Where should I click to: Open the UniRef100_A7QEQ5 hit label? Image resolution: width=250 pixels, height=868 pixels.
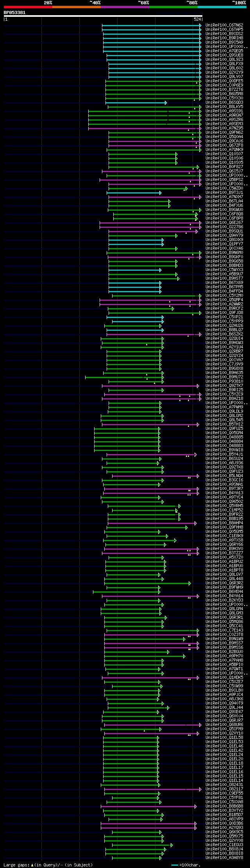pyautogui.click(x=224, y=51)
